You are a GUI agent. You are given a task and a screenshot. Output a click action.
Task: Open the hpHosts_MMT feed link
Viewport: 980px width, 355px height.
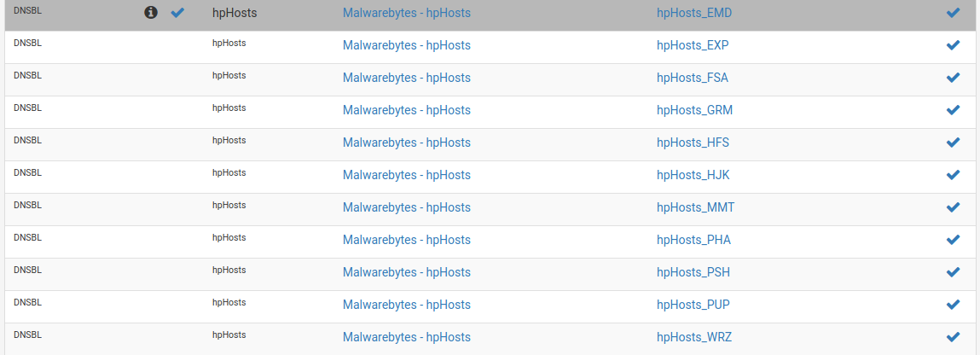click(696, 207)
